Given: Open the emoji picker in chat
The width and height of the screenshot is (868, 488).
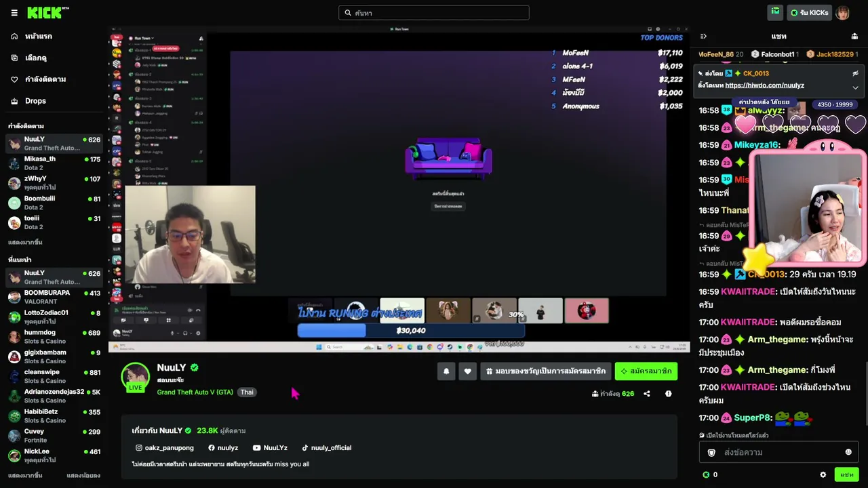Looking at the screenshot, I should [x=848, y=452].
